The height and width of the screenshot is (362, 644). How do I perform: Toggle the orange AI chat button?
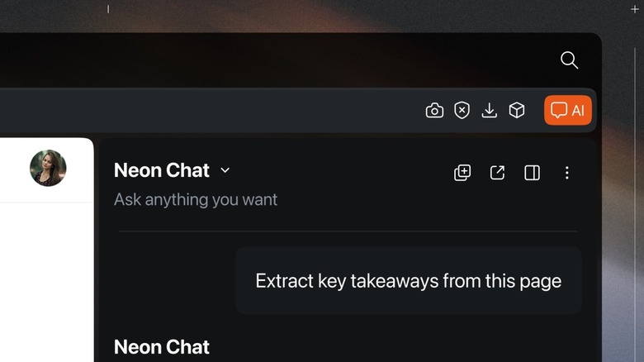pos(568,111)
